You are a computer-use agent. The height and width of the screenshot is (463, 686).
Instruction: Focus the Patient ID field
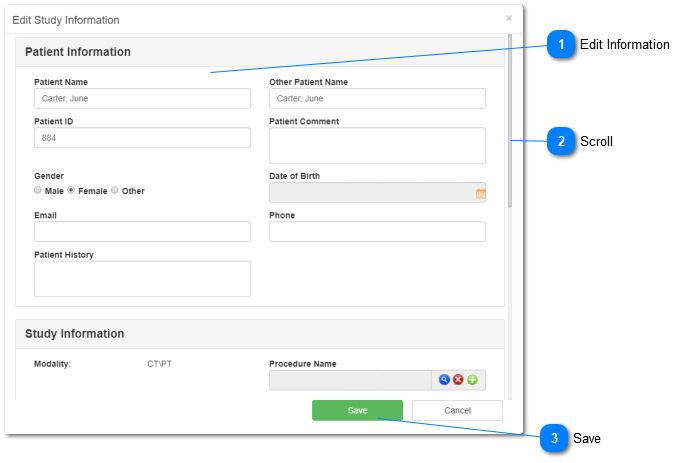click(142, 138)
